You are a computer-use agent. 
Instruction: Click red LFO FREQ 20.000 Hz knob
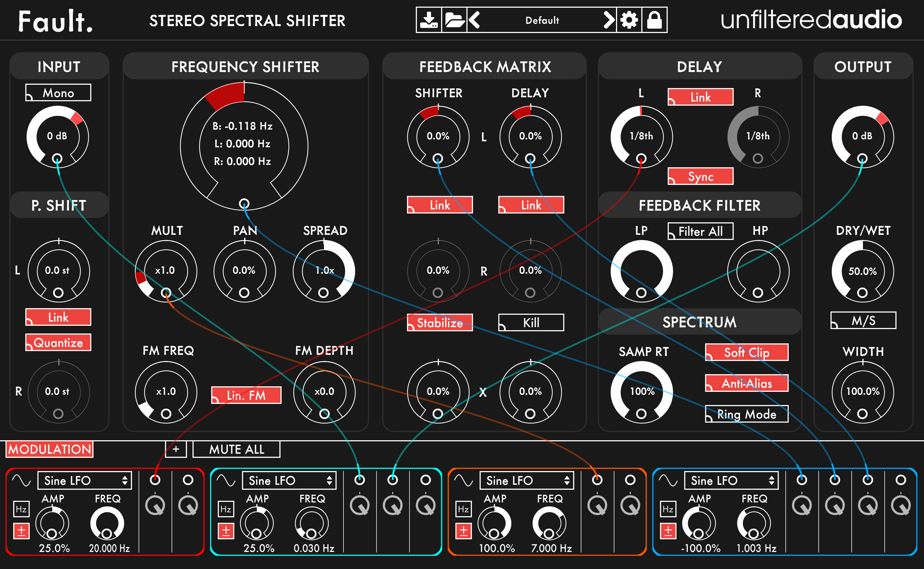(x=107, y=523)
